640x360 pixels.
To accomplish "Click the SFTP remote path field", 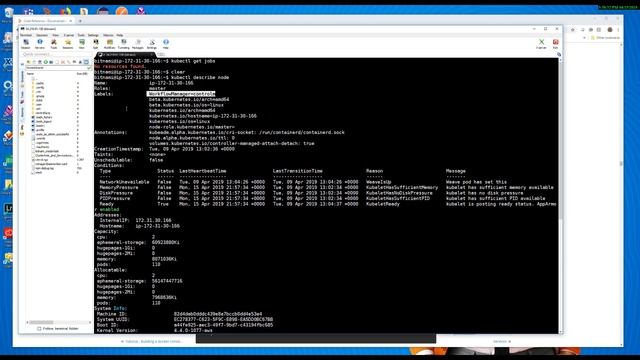I will (x=58, y=68).
